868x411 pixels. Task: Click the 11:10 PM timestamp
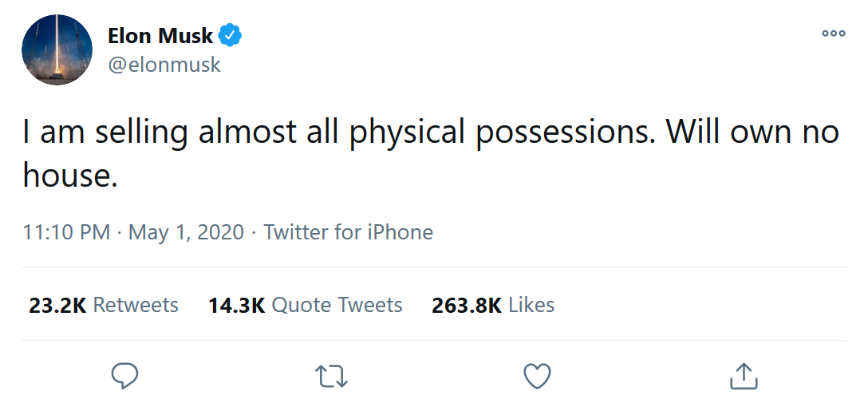[66, 232]
